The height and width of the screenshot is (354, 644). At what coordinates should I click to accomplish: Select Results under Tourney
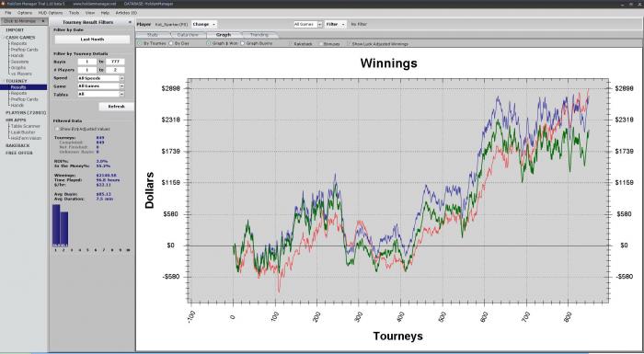pyautogui.click(x=24, y=87)
